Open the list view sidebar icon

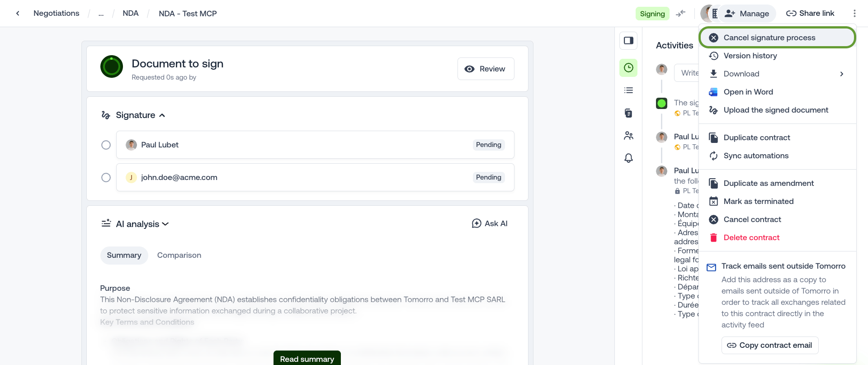pyautogui.click(x=628, y=90)
